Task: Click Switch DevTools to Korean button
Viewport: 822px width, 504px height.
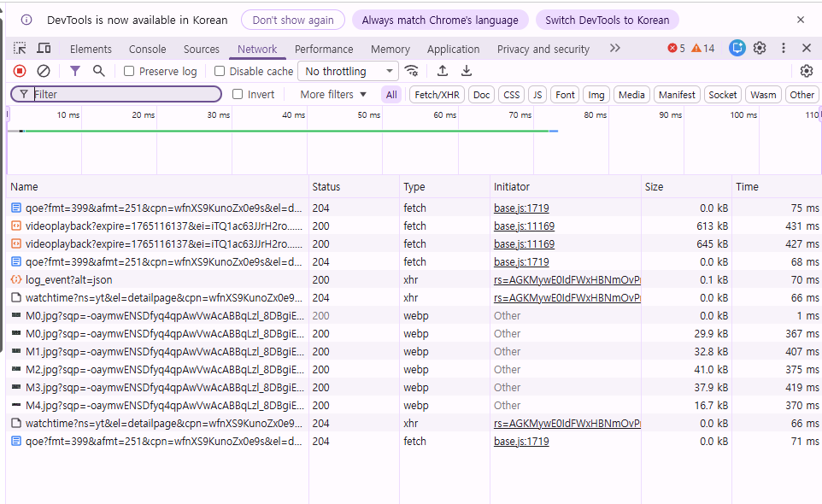Action: [607, 20]
